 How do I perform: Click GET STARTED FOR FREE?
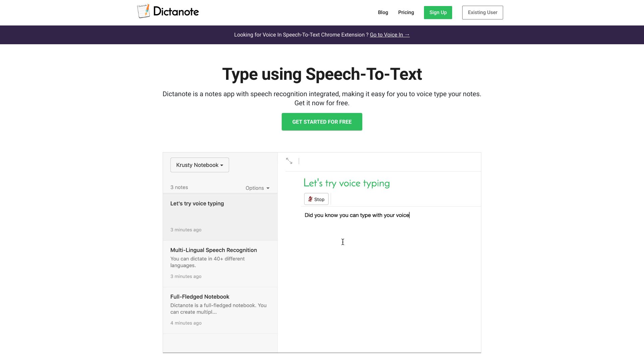[x=322, y=122]
